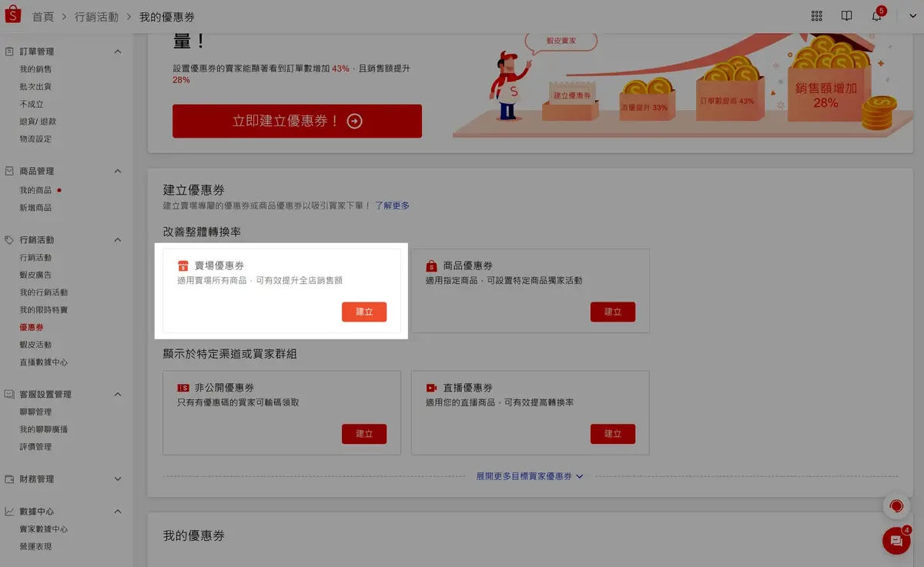
Task: Open 行銷活動 sub-item in sidebar
Action: 36,258
